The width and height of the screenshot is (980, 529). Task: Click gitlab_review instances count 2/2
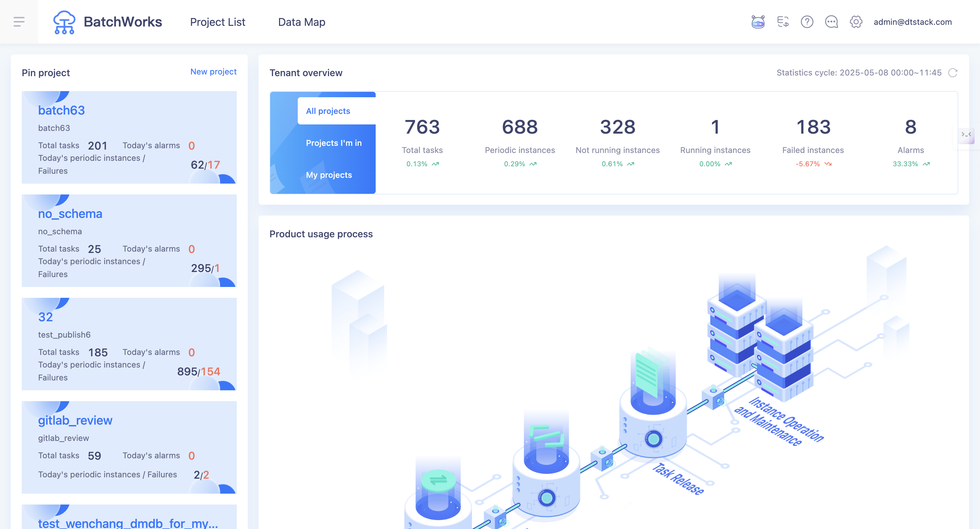click(201, 475)
